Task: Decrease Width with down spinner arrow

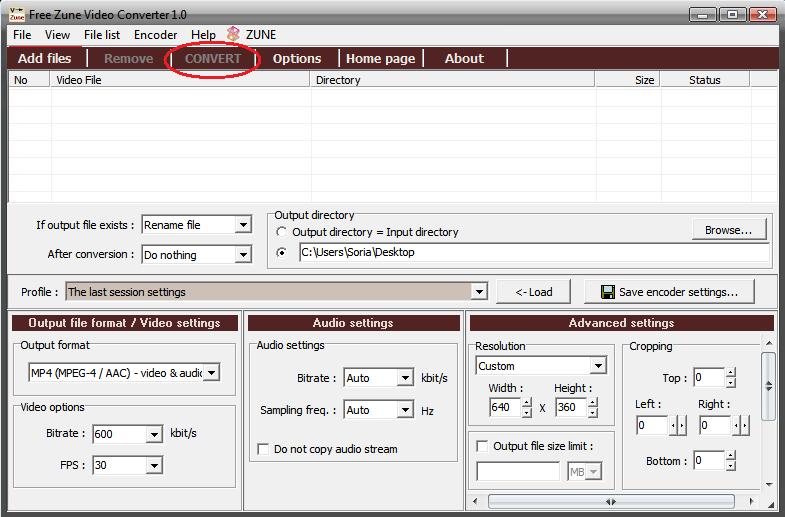Action: point(527,412)
